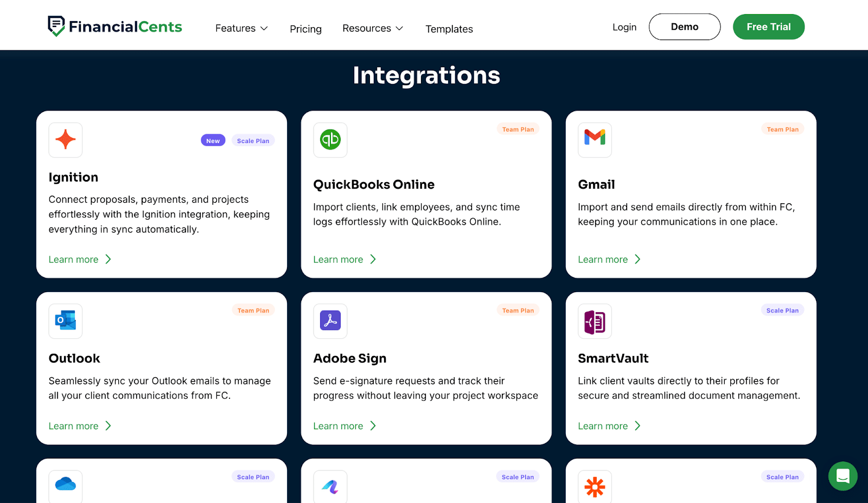Select the SmartVault icon

click(x=595, y=321)
